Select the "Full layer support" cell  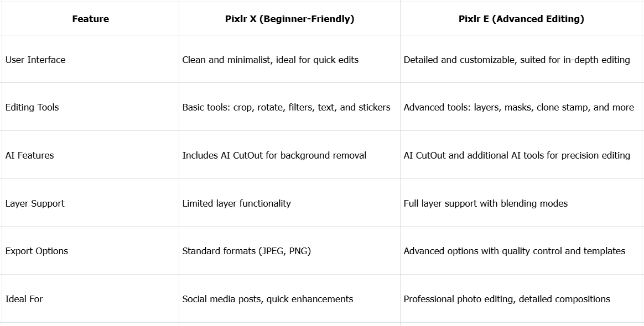pyautogui.click(x=485, y=203)
